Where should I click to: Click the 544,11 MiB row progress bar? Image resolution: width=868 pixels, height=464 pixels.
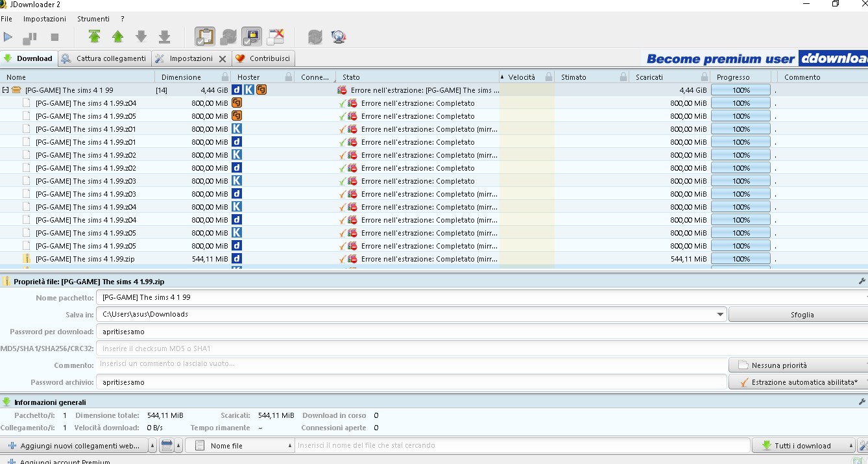click(741, 259)
